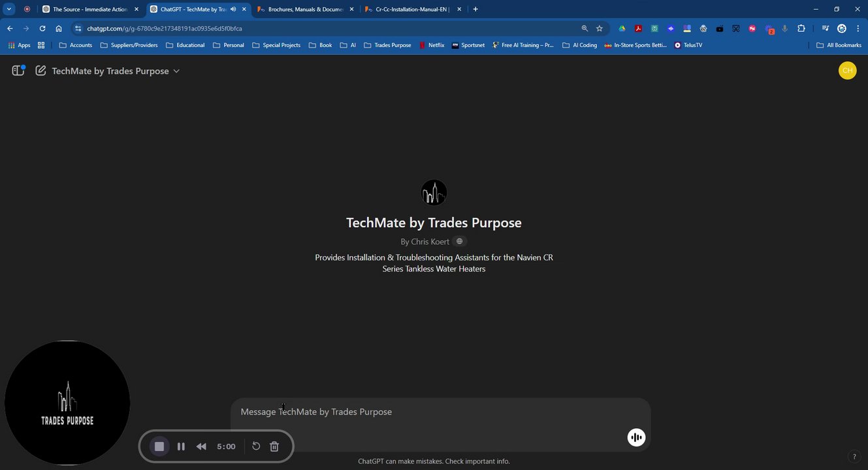The width and height of the screenshot is (868, 470).
Task: Open a new browser tab
Action: (x=475, y=9)
